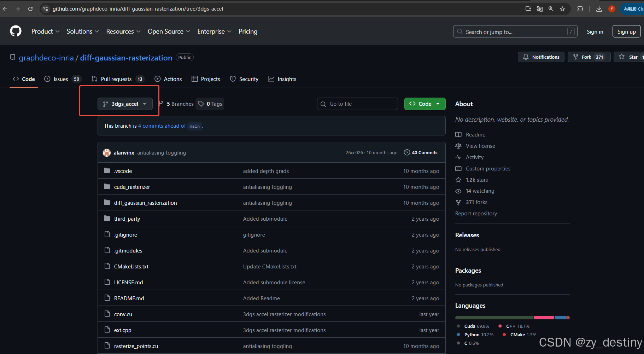Expand the Solutions navigation menu
The image size is (644, 354).
click(x=83, y=31)
